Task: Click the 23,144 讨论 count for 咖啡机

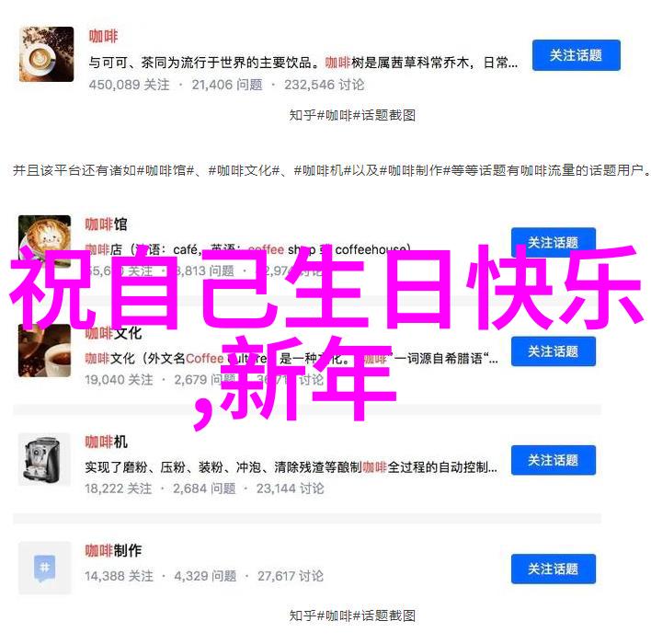Action: 290,489
